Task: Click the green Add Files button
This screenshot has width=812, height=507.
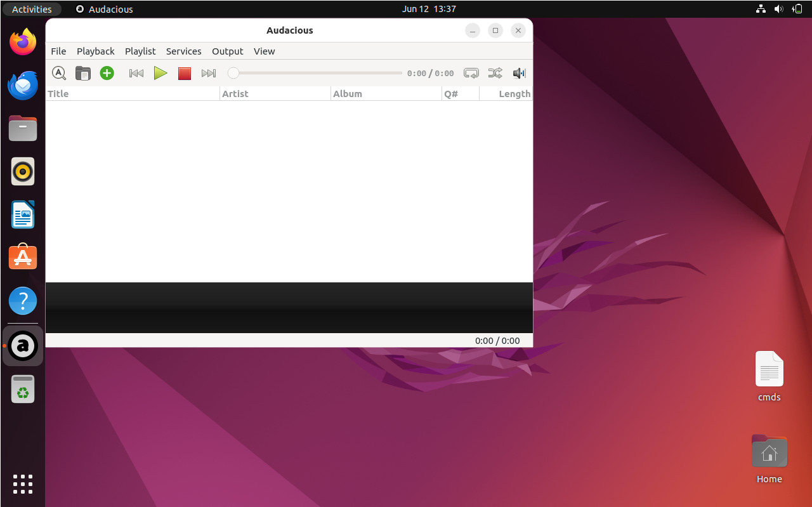Action: [x=107, y=73]
